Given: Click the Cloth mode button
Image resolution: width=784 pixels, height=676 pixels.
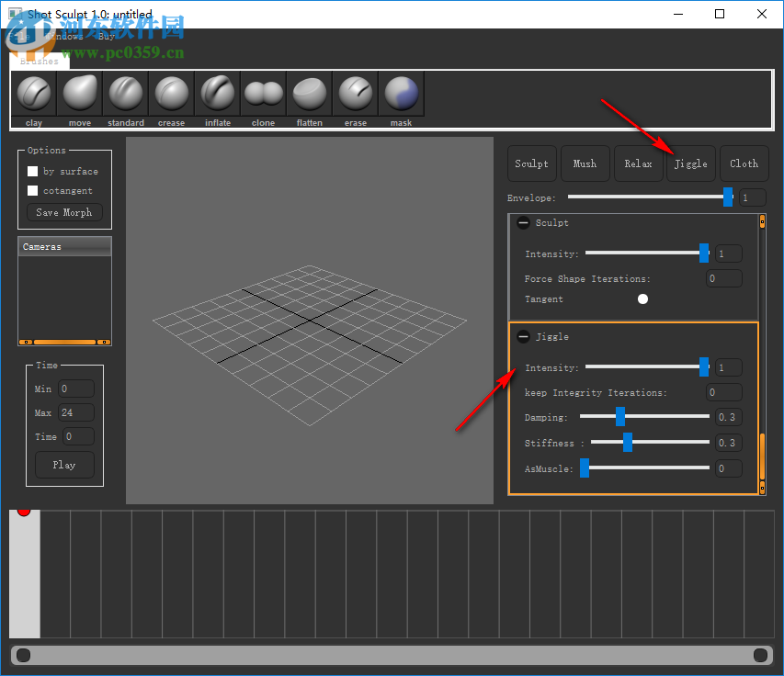Looking at the screenshot, I should [744, 163].
